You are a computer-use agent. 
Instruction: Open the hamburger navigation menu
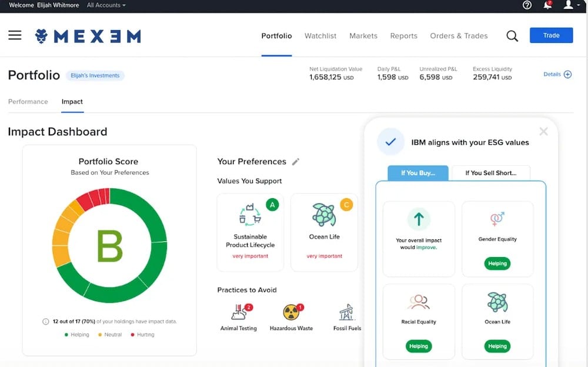click(15, 35)
